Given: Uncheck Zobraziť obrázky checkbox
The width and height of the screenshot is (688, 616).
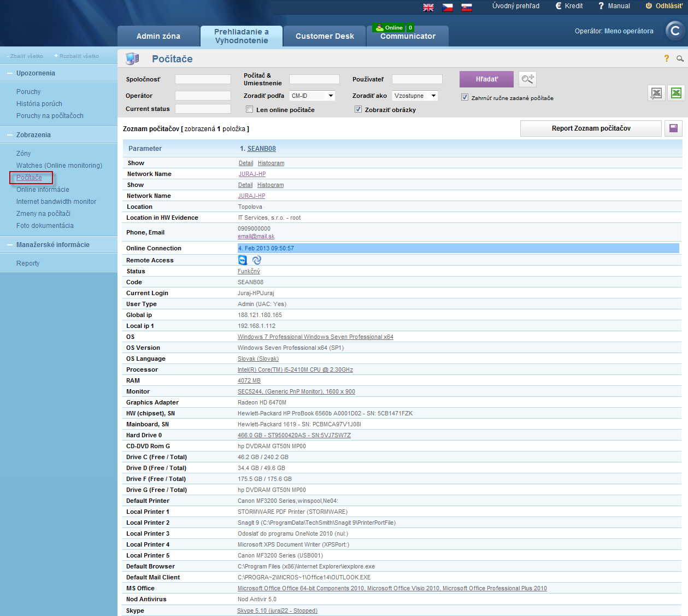Looking at the screenshot, I should (358, 109).
